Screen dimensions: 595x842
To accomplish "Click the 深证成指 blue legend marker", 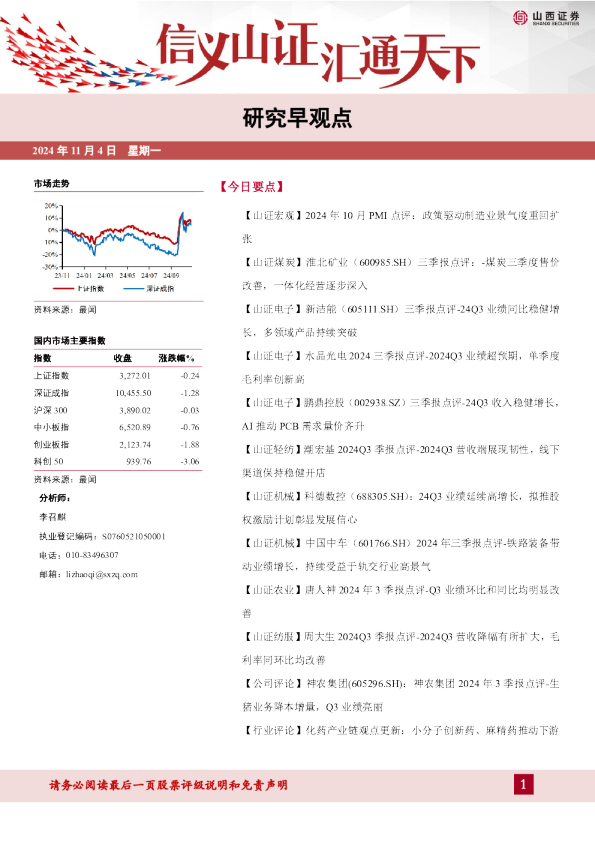I will pos(133,289).
